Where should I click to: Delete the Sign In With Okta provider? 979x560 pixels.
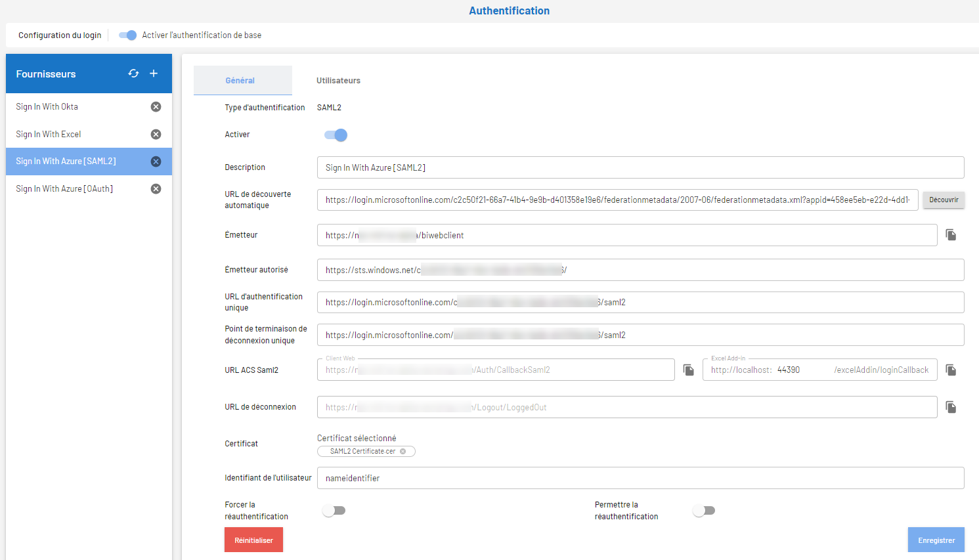[156, 106]
